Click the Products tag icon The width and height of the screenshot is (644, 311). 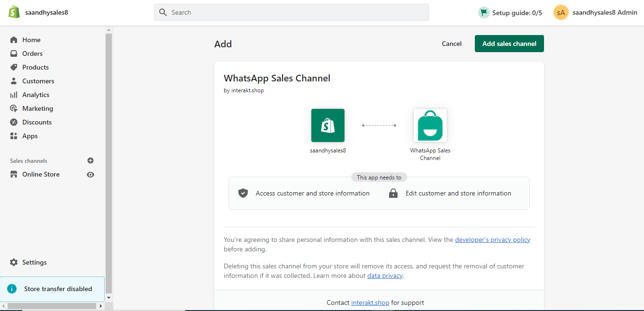tap(14, 67)
